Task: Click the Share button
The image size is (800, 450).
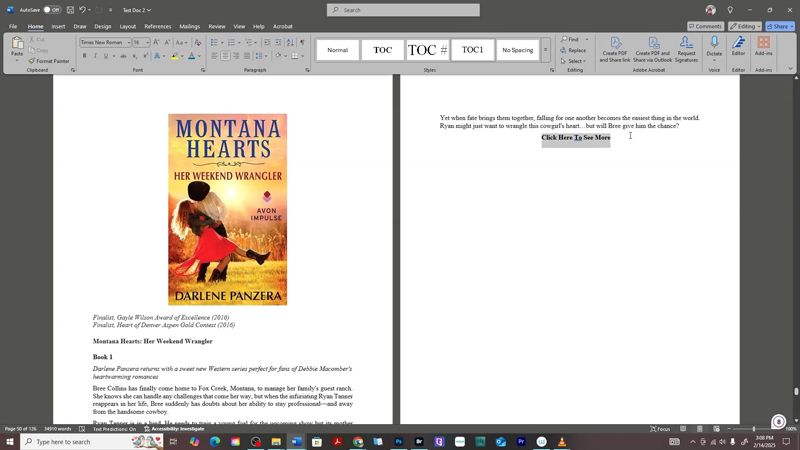Action: coord(780,26)
